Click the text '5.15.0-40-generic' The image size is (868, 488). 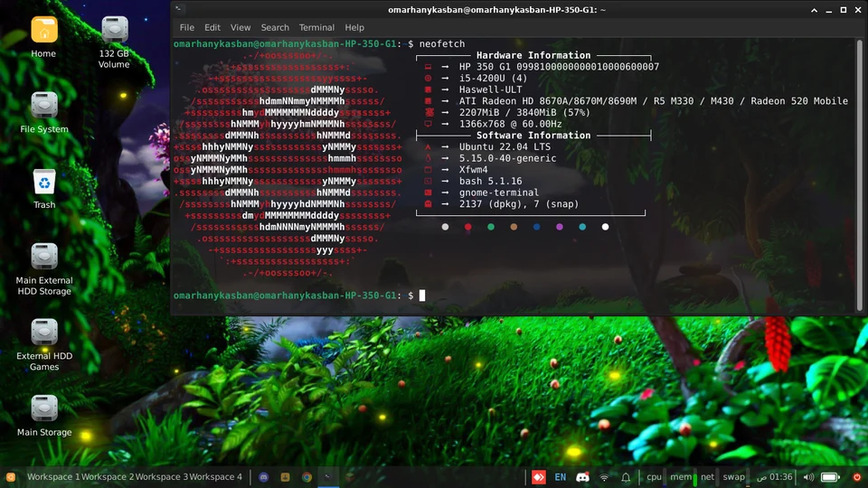(507, 158)
